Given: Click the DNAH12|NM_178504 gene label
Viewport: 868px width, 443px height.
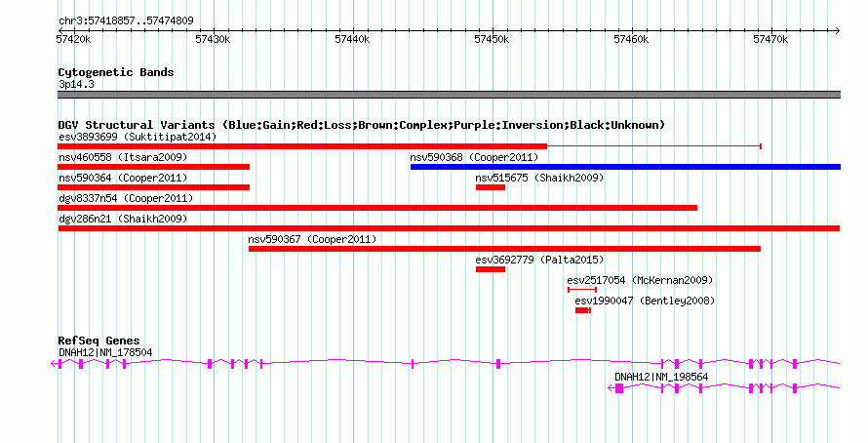Looking at the screenshot, I should [x=105, y=352].
